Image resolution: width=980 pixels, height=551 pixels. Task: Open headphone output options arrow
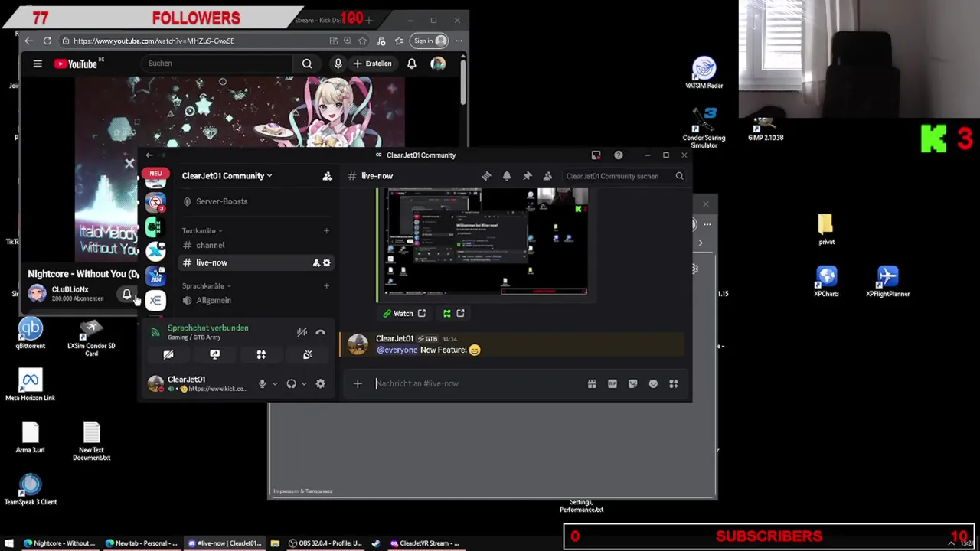(x=304, y=383)
